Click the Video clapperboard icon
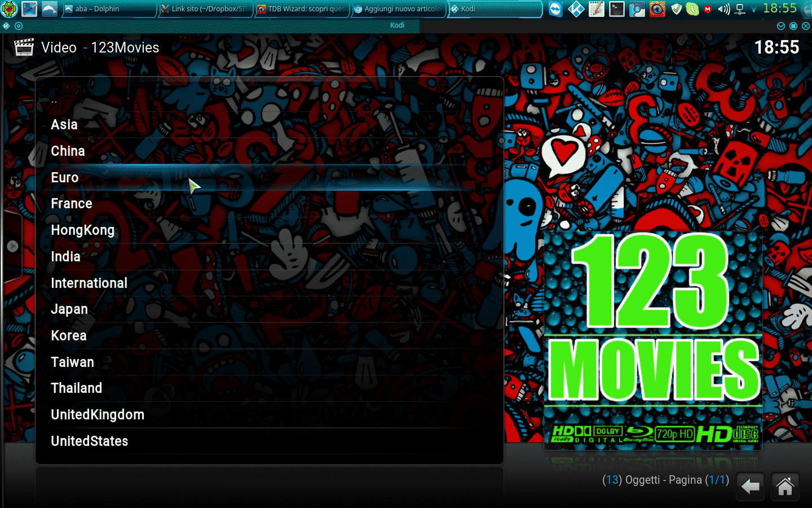The image size is (812, 508). click(x=24, y=47)
